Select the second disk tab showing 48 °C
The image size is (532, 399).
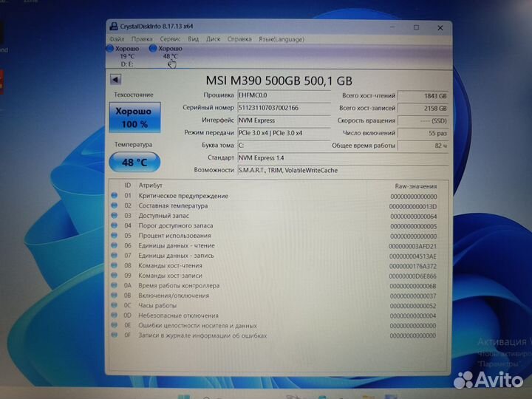pos(166,56)
